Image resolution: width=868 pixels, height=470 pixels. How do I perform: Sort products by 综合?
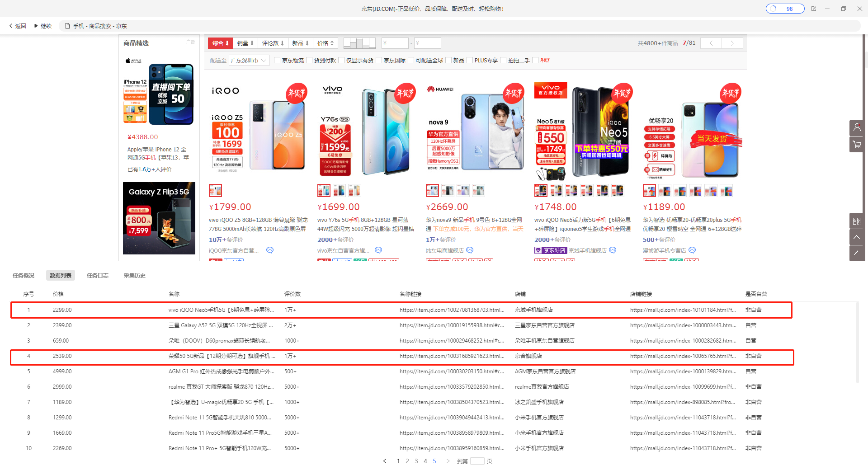[x=221, y=43]
